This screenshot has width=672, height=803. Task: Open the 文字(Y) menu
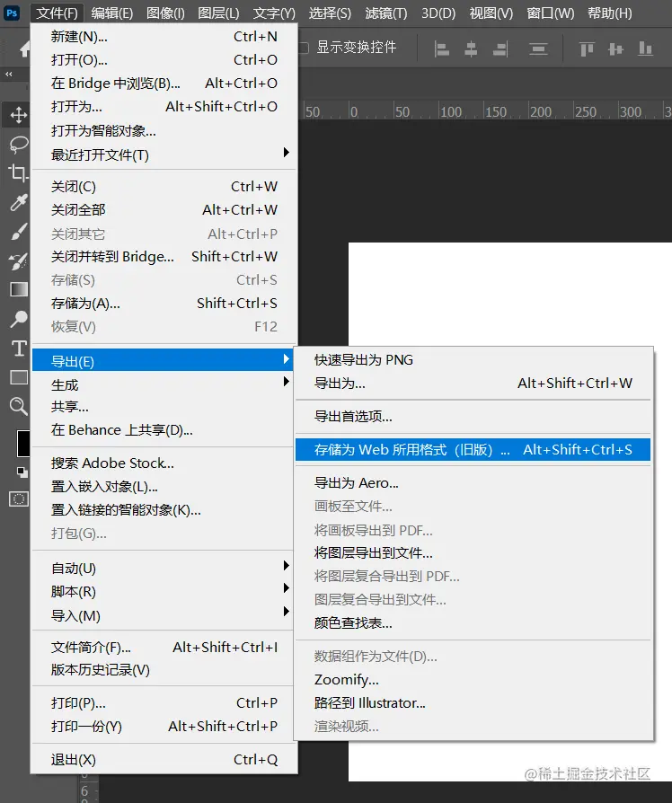pyautogui.click(x=274, y=13)
